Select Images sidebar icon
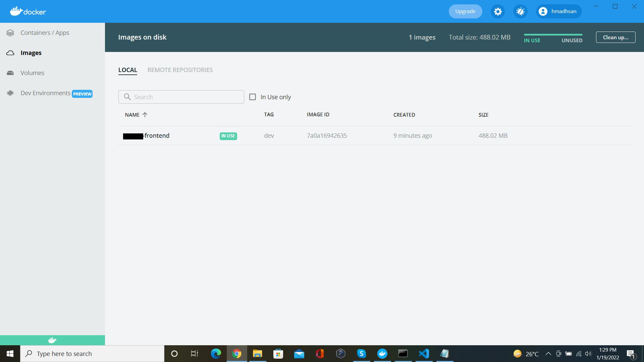Screen dimensions: 644x362 pyautogui.click(x=10, y=53)
